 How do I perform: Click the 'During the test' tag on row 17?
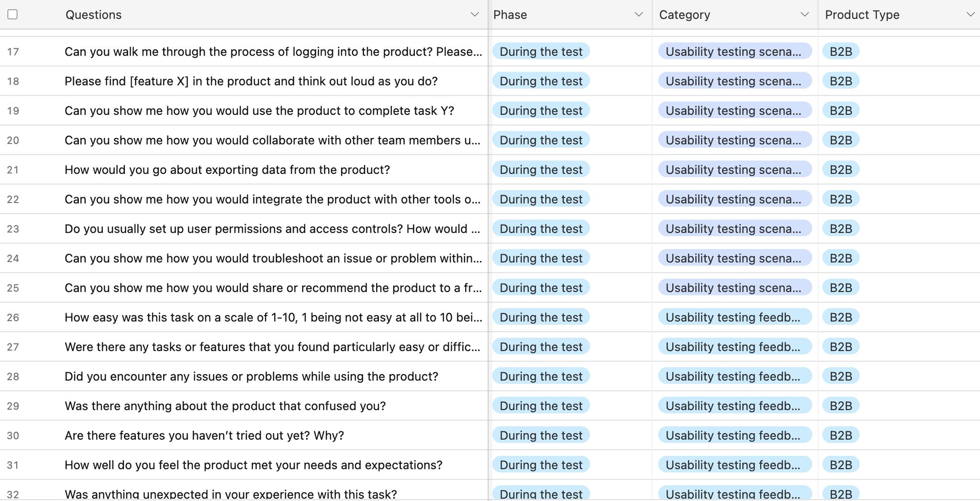(x=541, y=51)
